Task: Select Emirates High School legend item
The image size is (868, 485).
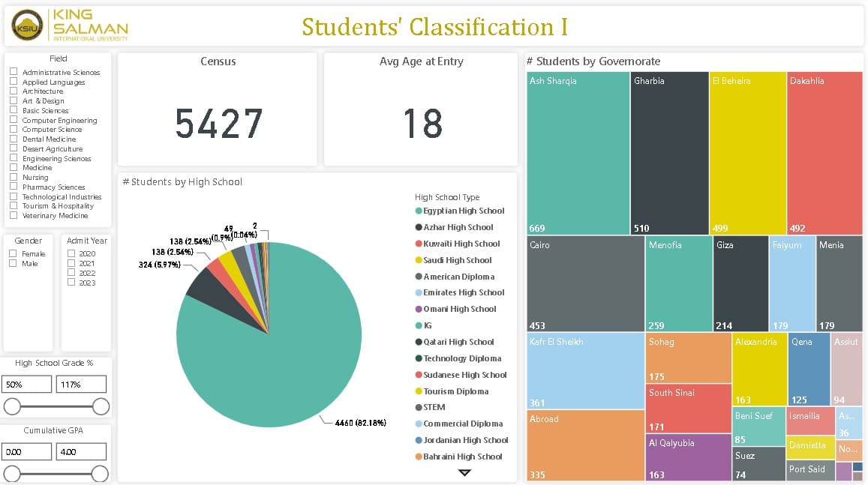Action: 460,292
